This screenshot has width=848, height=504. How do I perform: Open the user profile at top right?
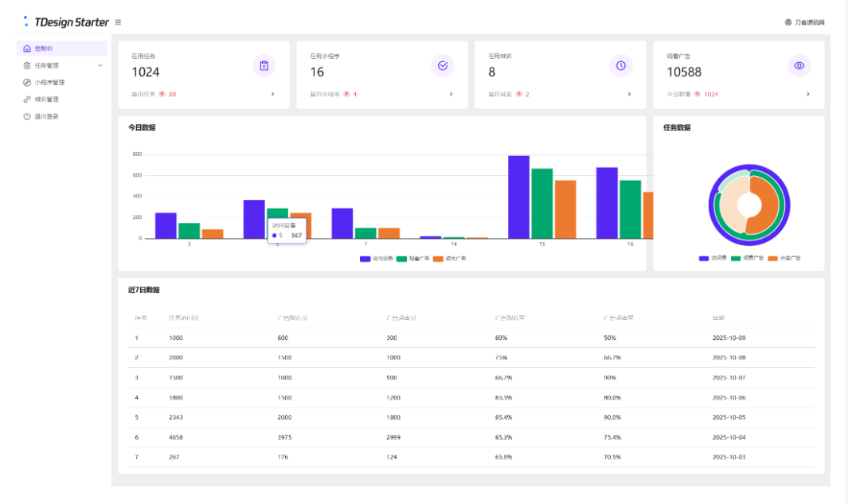tap(804, 22)
